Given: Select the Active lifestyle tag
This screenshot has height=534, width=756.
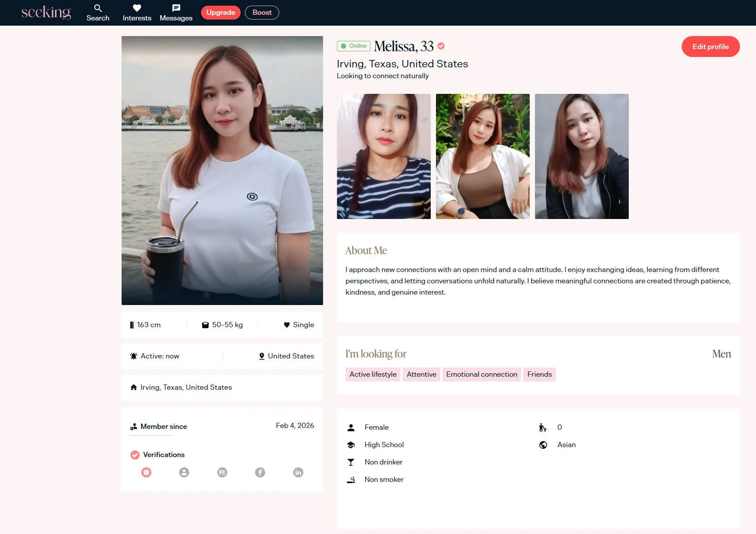Looking at the screenshot, I should pos(373,375).
